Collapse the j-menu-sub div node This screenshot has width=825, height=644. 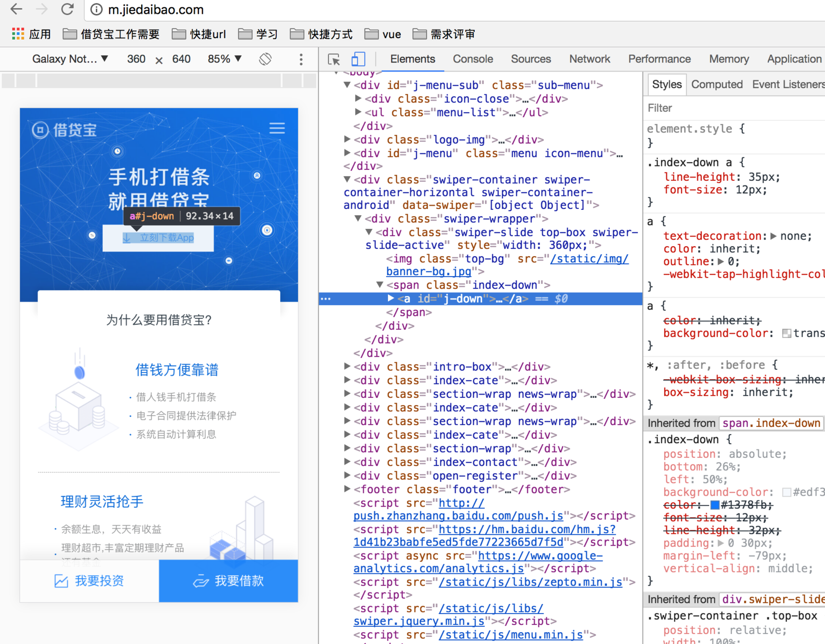(347, 85)
